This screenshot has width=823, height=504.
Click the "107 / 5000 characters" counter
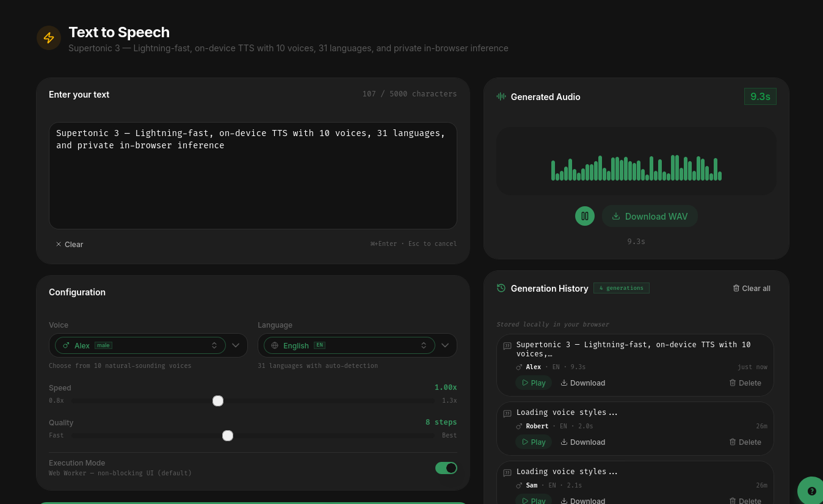click(410, 94)
